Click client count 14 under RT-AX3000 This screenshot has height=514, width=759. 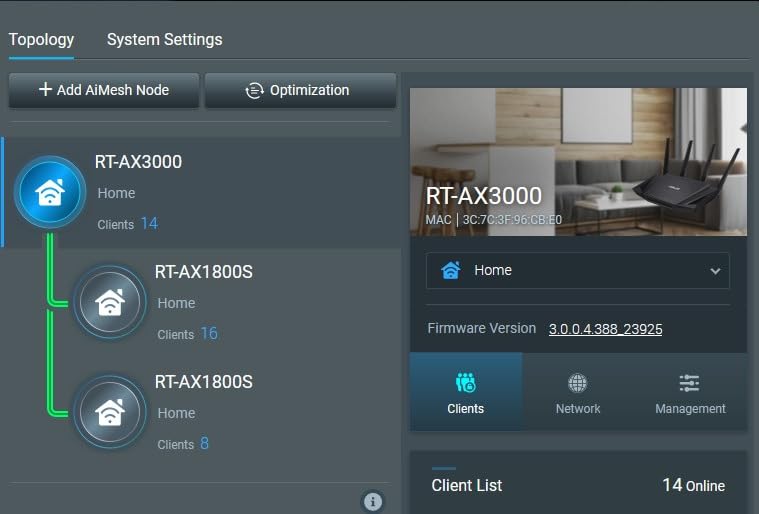tap(149, 224)
